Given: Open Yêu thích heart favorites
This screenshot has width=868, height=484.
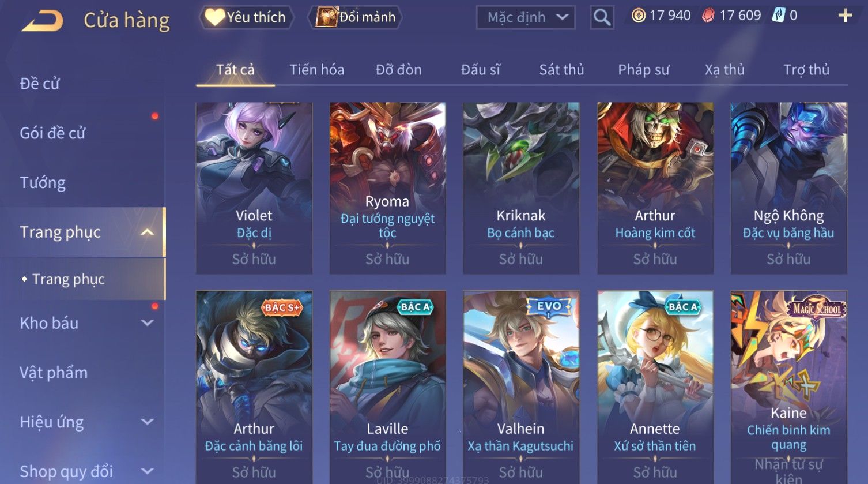Looking at the screenshot, I should [246, 17].
